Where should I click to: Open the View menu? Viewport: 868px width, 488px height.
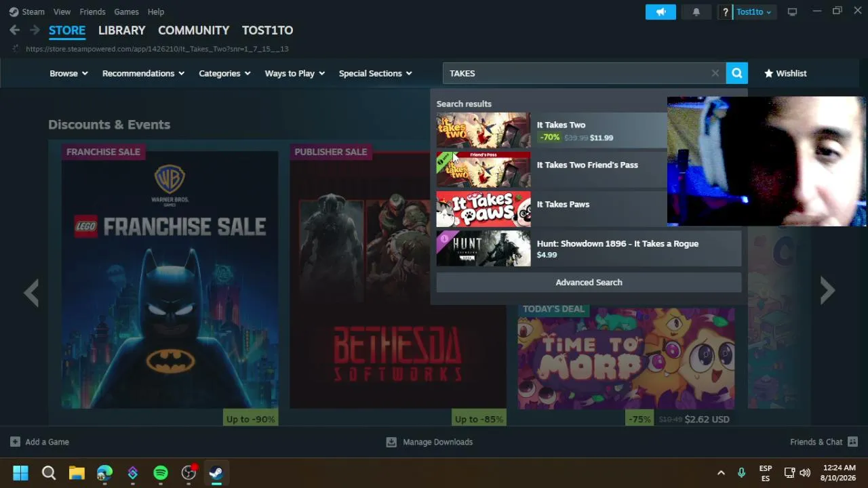62,12
